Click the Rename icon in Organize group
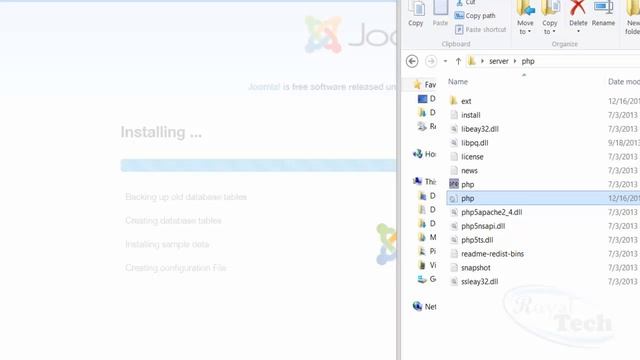Image resolution: width=640 pixels, height=360 pixels. 603,8
